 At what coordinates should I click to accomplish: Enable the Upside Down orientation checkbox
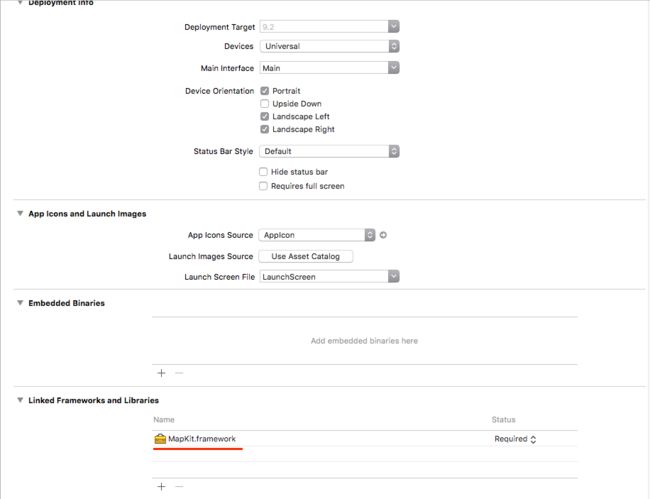point(264,104)
